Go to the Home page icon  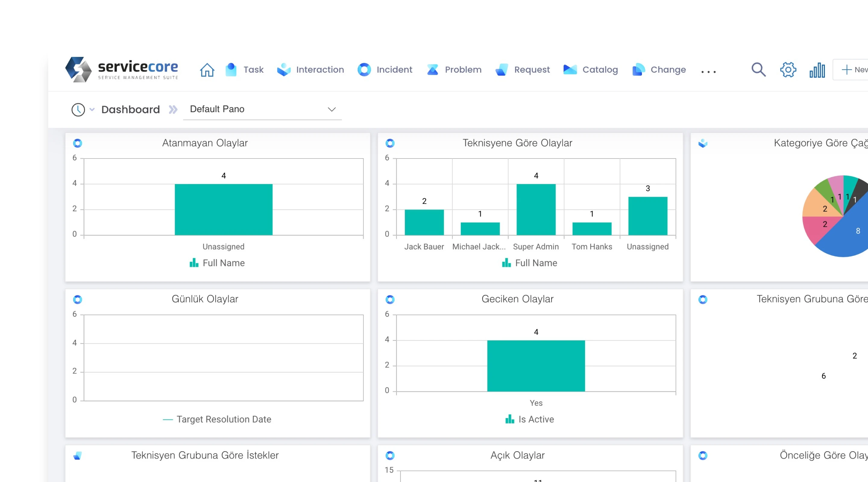[207, 70]
